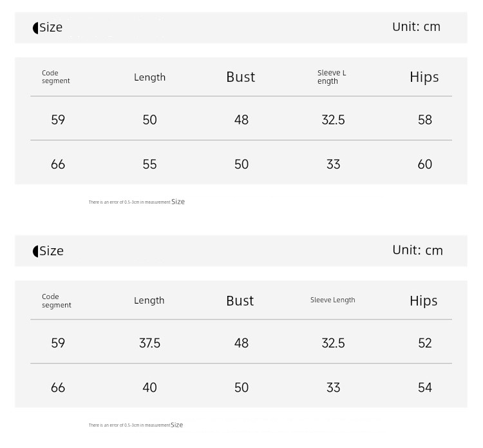The height and width of the screenshot is (448, 483).
Task: Select the 37.5 length value
Action: click(149, 343)
